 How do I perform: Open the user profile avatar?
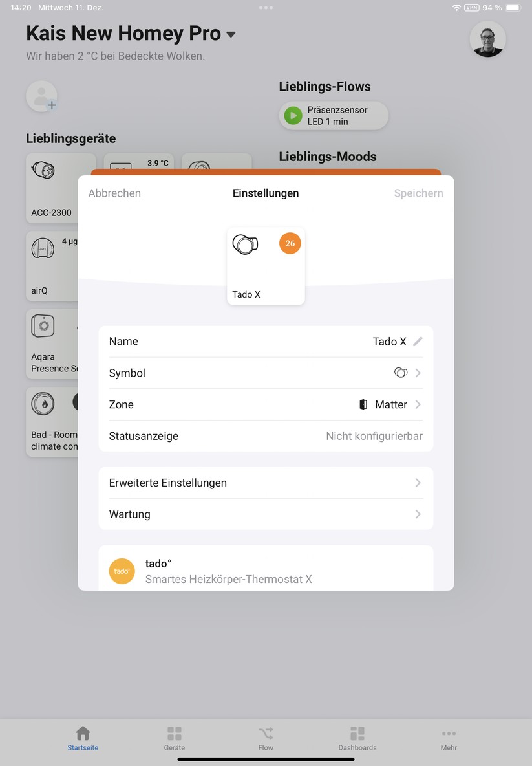point(487,39)
